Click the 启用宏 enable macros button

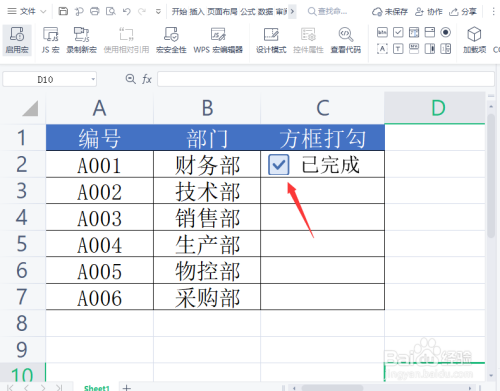tap(17, 40)
